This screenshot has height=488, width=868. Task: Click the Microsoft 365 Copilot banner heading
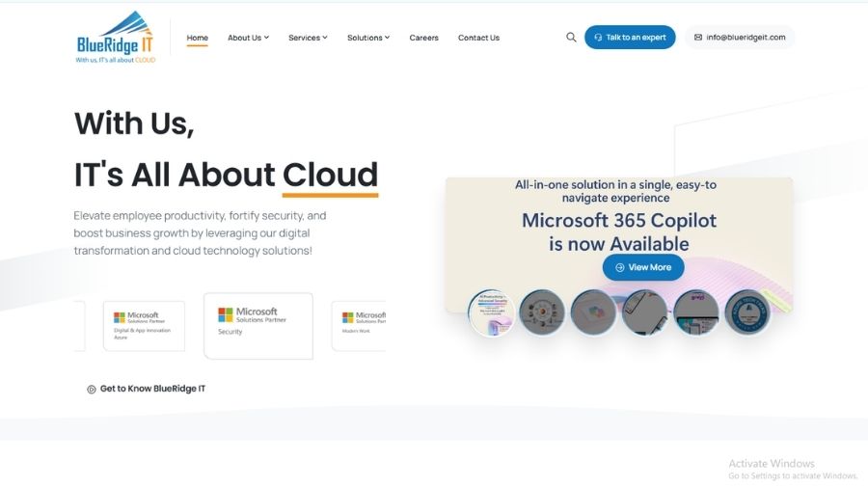(x=619, y=231)
